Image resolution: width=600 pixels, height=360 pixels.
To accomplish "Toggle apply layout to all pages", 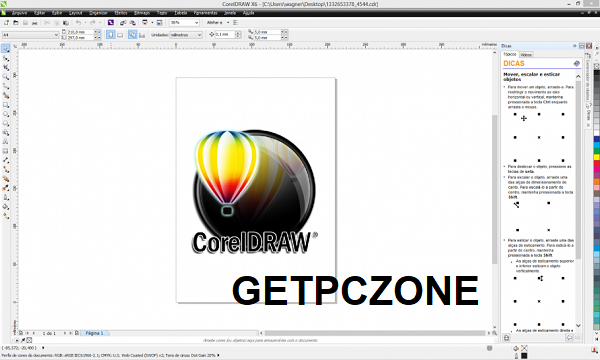I will tap(132, 35).
